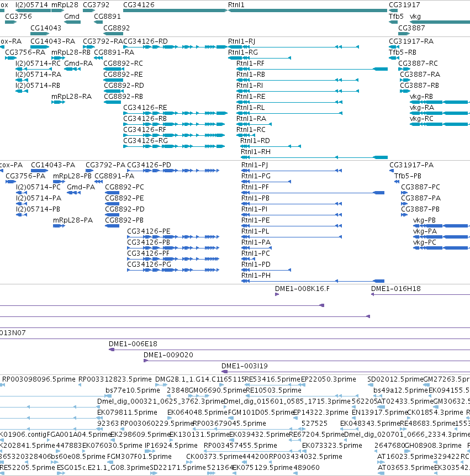Select the Gmd gene label
This screenshot has height=476, width=470.
point(72,17)
